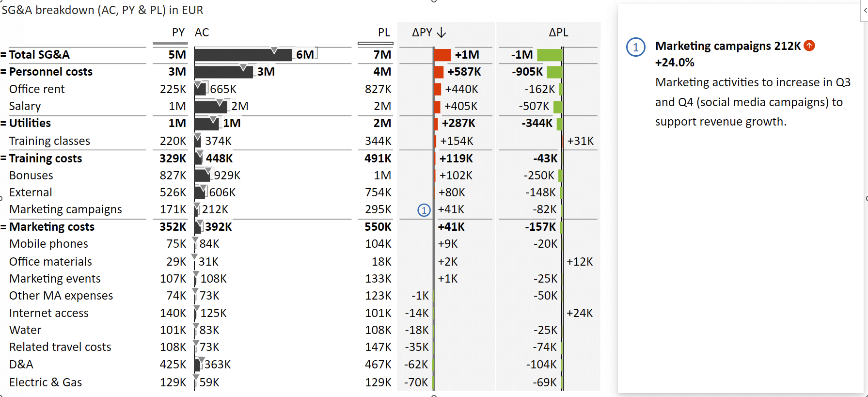The width and height of the screenshot is (868, 397).
Task: Click the PY triangle marker on Total SG&A bar
Action: point(274,50)
